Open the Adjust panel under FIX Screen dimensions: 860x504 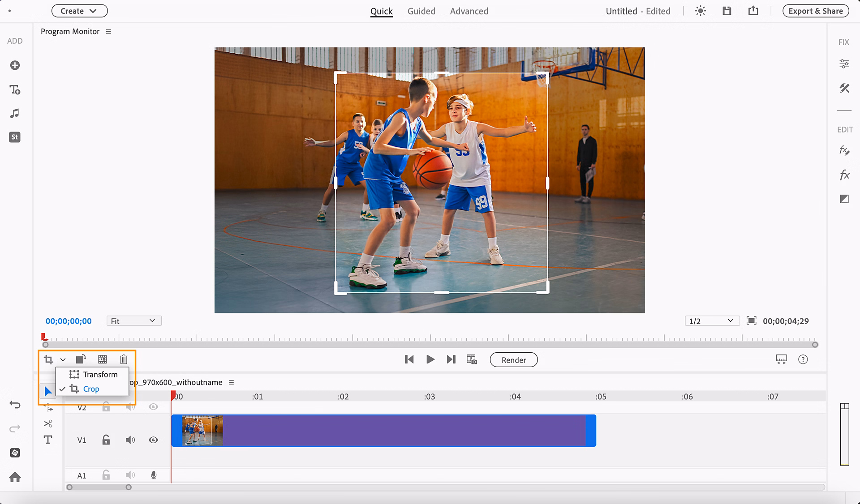(845, 63)
